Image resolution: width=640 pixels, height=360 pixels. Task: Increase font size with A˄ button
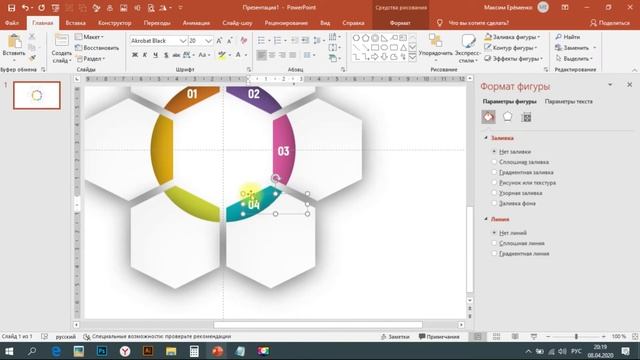click(219, 40)
